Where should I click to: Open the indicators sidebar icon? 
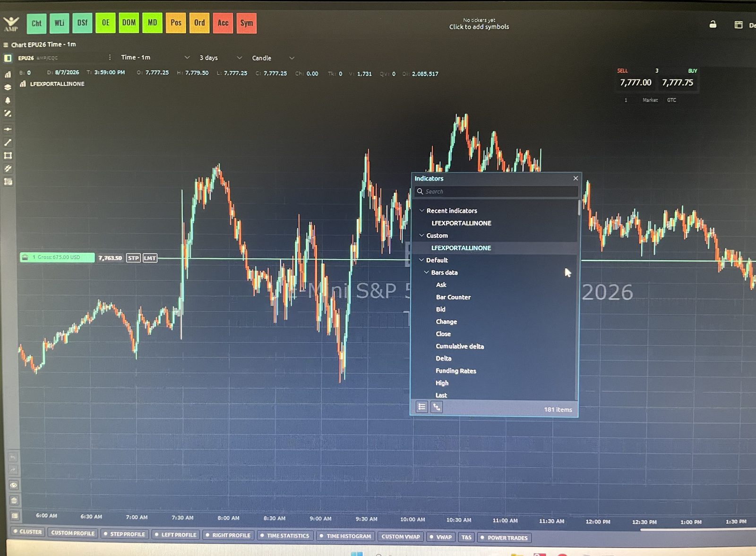(8, 74)
